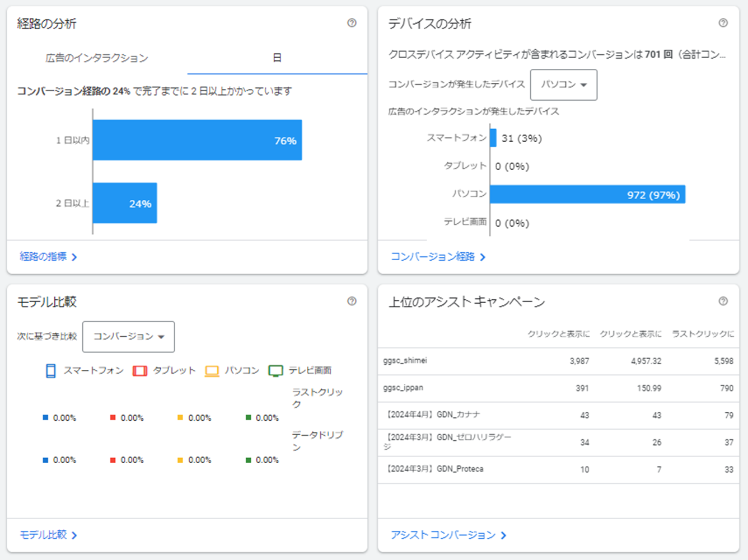Click the ラストクリックに column header

[703, 334]
